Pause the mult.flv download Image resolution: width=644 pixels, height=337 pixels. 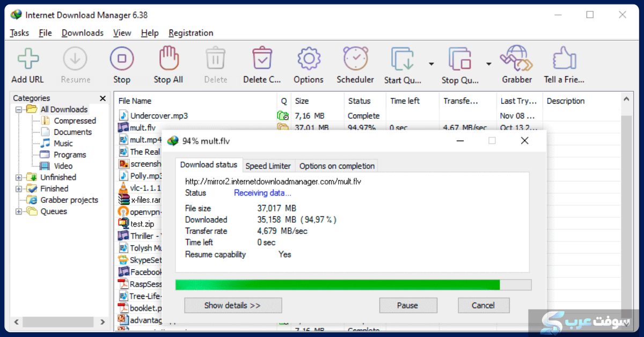click(407, 305)
